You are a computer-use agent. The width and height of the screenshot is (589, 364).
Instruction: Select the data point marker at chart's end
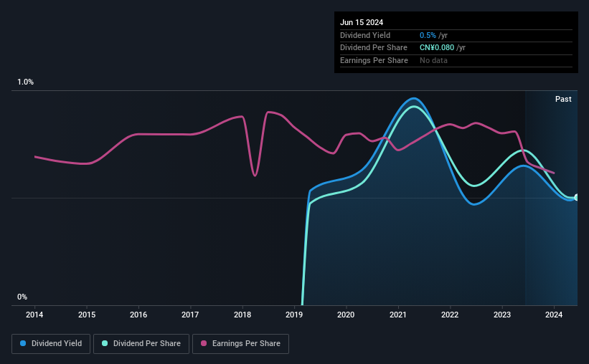tap(576, 197)
